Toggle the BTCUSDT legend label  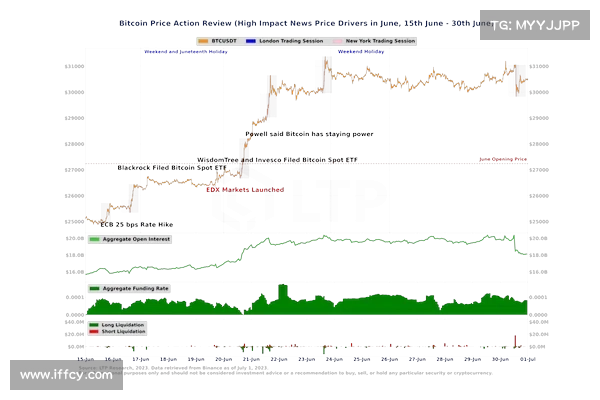[x=224, y=42]
